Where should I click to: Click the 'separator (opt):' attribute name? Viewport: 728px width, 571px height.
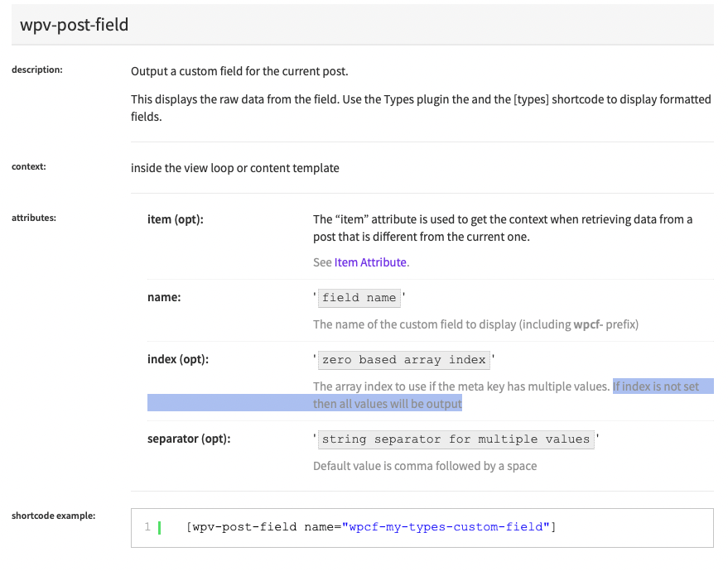tap(188, 439)
